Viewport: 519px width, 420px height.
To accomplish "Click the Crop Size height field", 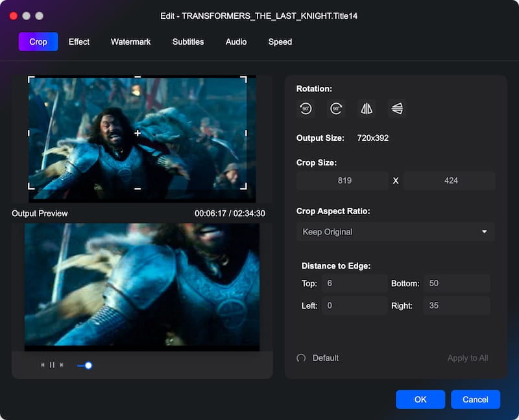I will (x=449, y=180).
